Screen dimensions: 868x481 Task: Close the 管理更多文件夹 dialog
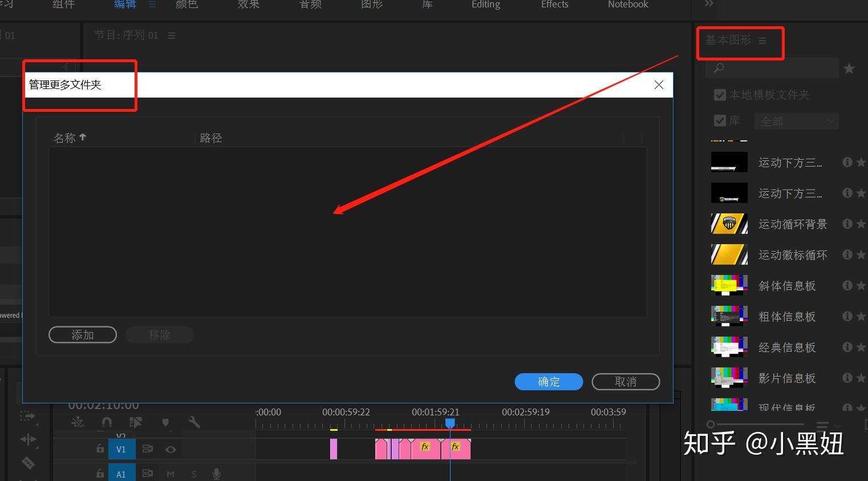tap(659, 85)
